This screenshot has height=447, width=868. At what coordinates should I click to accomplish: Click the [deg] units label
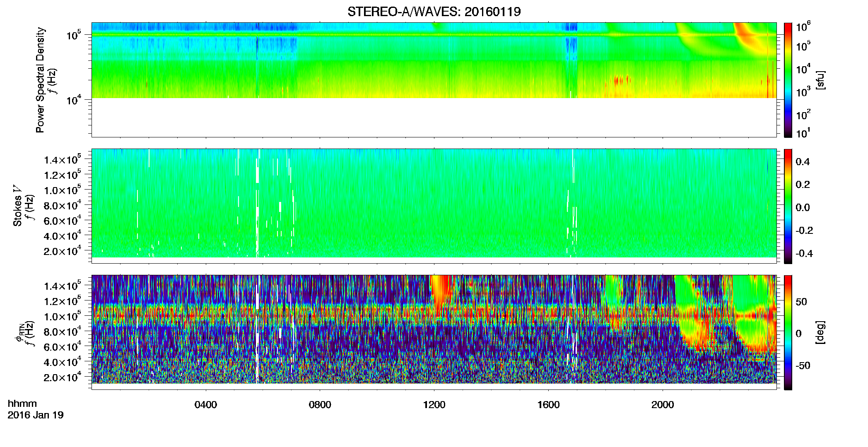pos(820,332)
